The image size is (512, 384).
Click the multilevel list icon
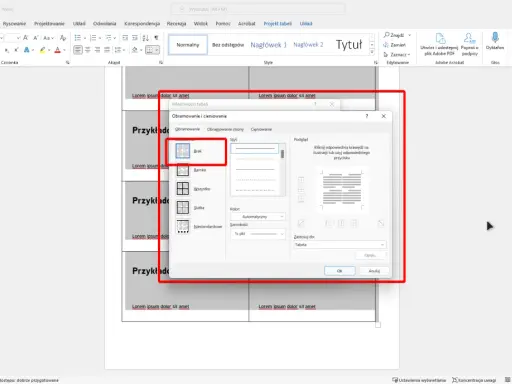point(108,38)
